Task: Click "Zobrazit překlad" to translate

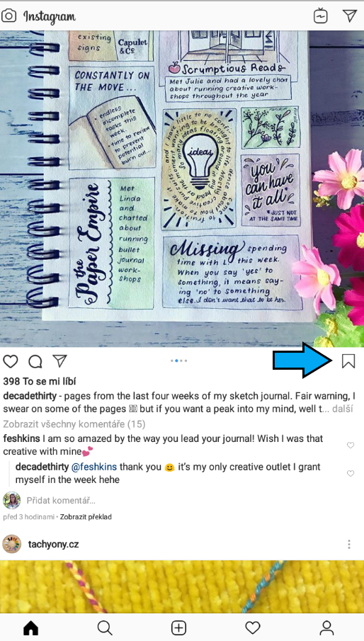Action: tap(86, 517)
